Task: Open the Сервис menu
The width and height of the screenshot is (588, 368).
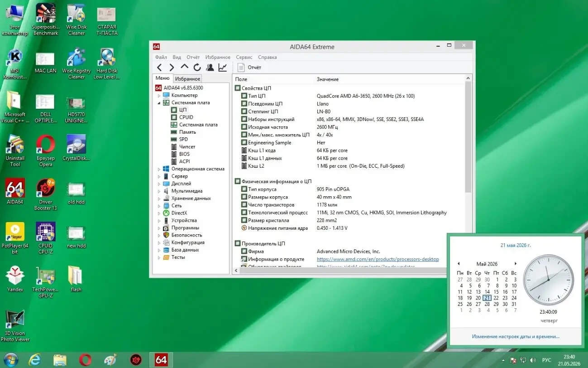Action: [244, 57]
